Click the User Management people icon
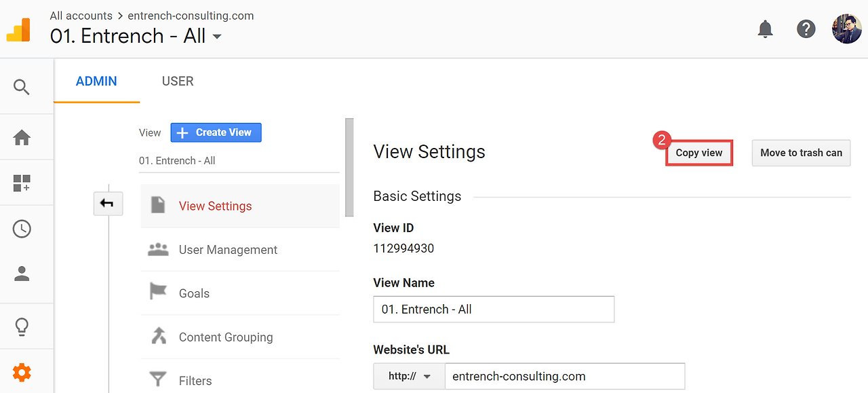868x393 pixels. (x=158, y=249)
